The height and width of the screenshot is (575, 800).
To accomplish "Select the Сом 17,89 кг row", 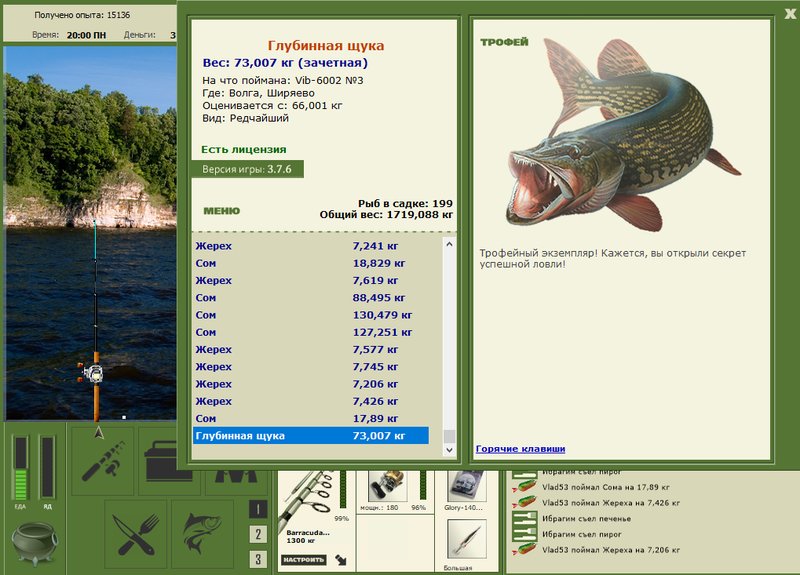I will coord(311,419).
